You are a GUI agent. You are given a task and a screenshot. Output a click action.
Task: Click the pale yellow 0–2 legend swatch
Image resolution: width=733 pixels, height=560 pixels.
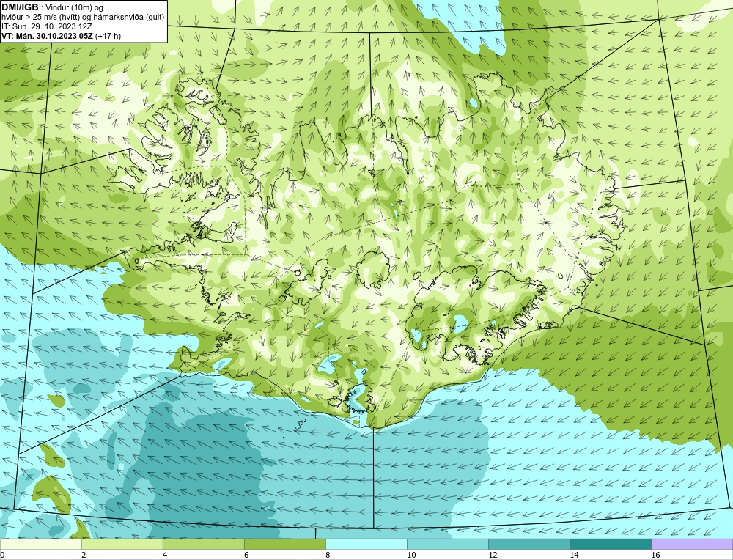[40, 544]
